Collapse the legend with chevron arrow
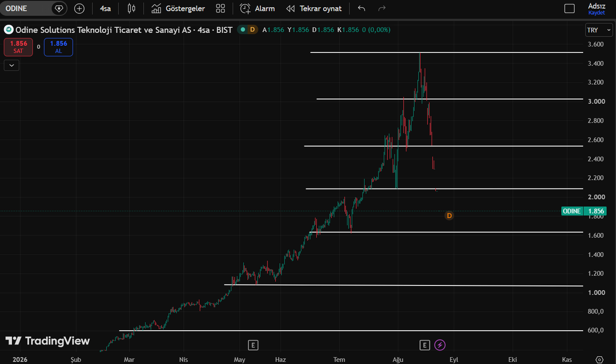 pyautogui.click(x=11, y=65)
